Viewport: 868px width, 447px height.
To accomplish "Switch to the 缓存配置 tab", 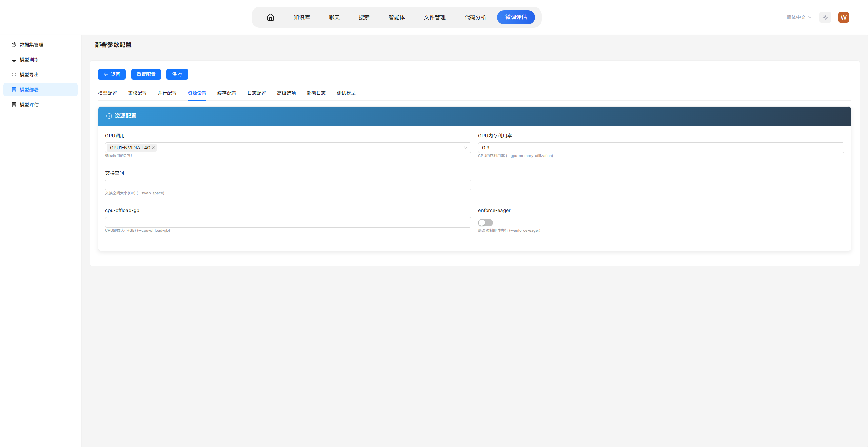I will coord(226,93).
